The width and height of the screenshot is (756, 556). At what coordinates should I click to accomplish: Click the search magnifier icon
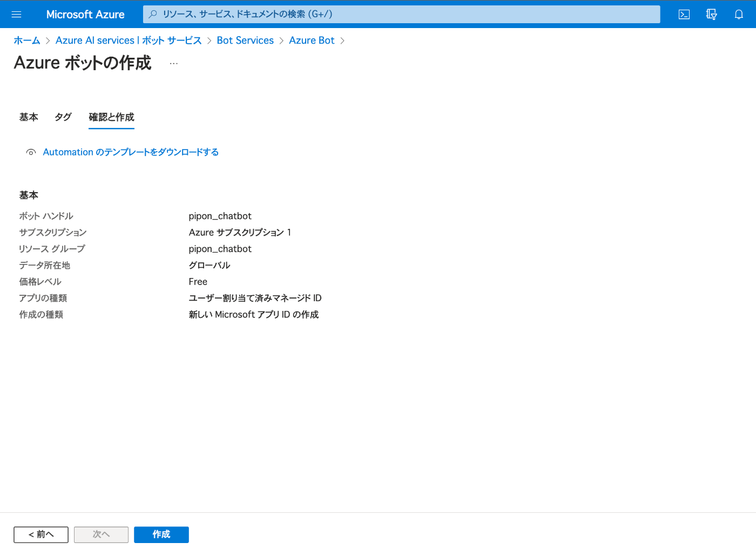point(153,14)
